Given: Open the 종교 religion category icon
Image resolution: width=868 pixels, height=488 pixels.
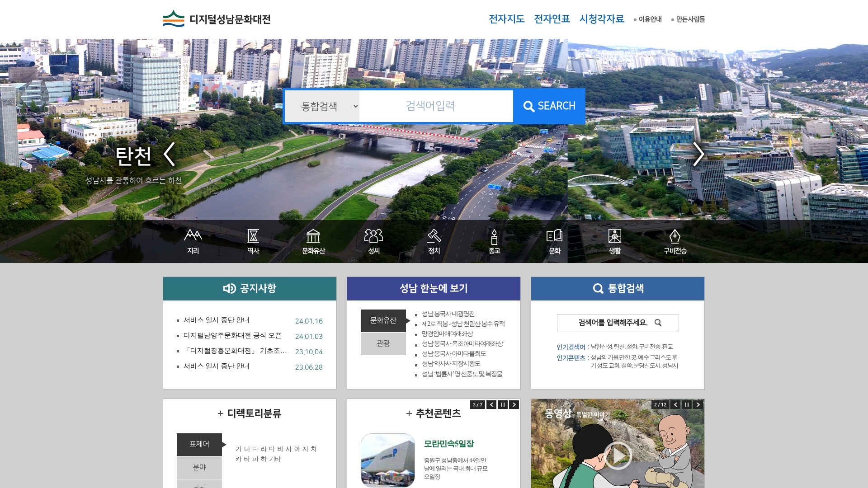Looking at the screenshot, I should (494, 242).
